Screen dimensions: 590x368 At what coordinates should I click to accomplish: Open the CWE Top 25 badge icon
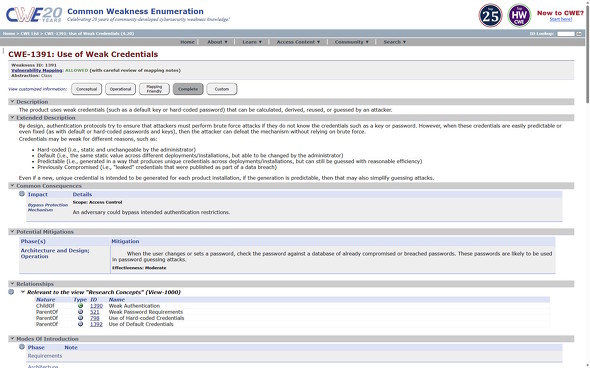click(x=490, y=15)
